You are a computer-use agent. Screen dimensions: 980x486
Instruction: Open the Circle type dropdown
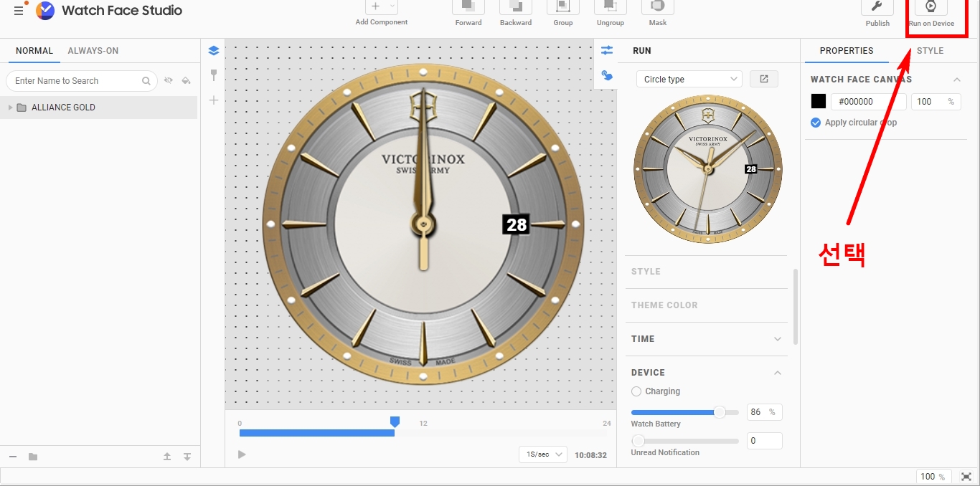point(689,79)
